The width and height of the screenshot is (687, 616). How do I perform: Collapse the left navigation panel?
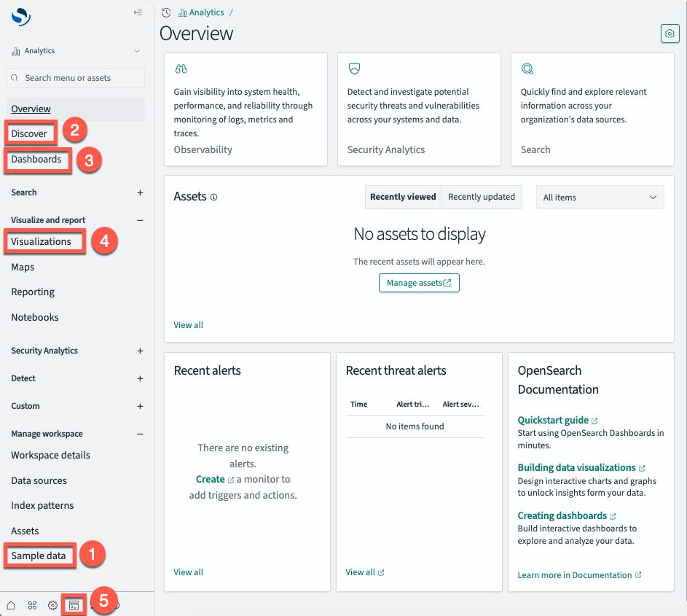[138, 12]
